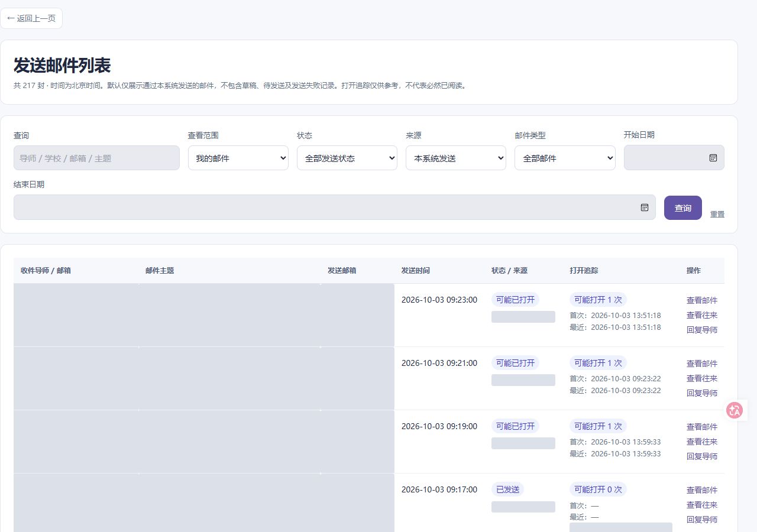
Task: Open 查看邮件 for the 09:17:00 email
Action: pos(702,490)
